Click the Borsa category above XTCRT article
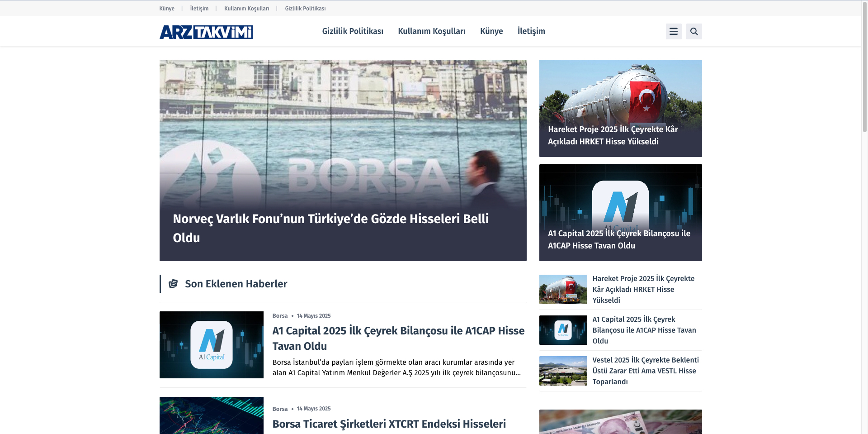This screenshot has width=868, height=434. tap(280, 409)
